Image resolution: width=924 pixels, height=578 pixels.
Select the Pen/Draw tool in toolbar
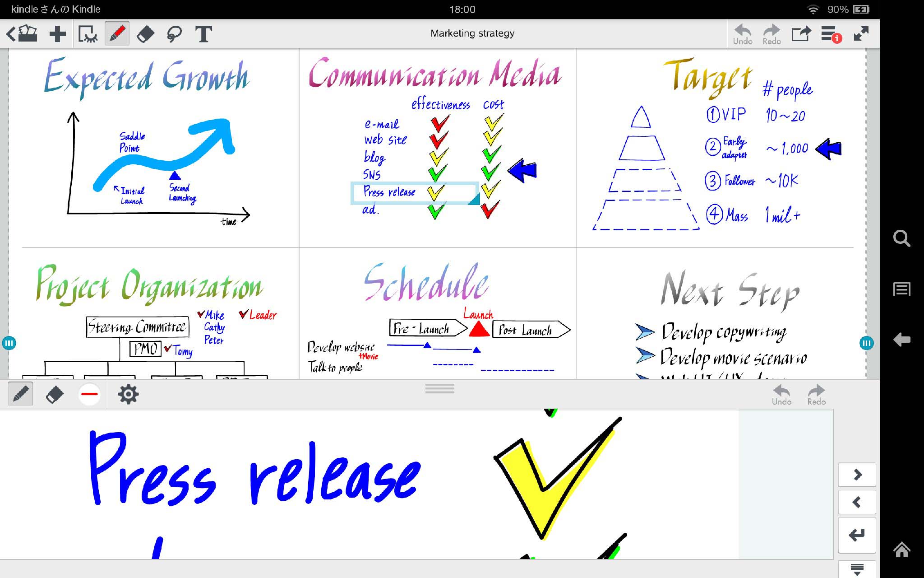pos(116,33)
